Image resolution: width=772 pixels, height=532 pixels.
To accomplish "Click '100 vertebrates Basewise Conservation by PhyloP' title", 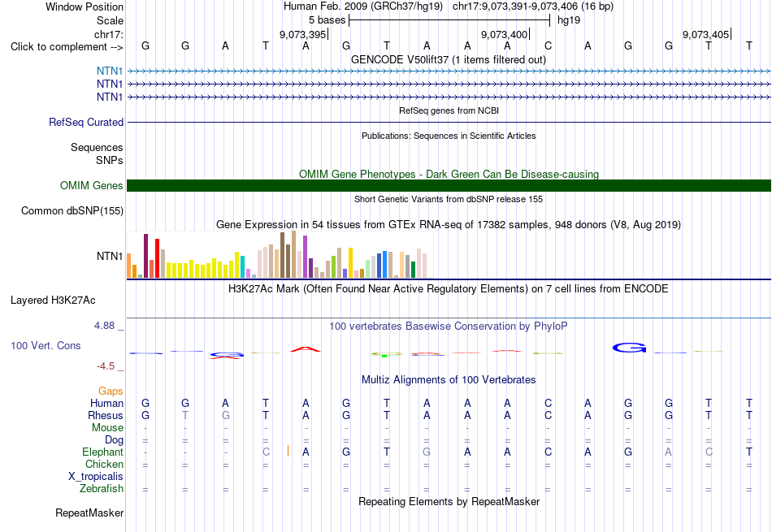I will click(449, 326).
